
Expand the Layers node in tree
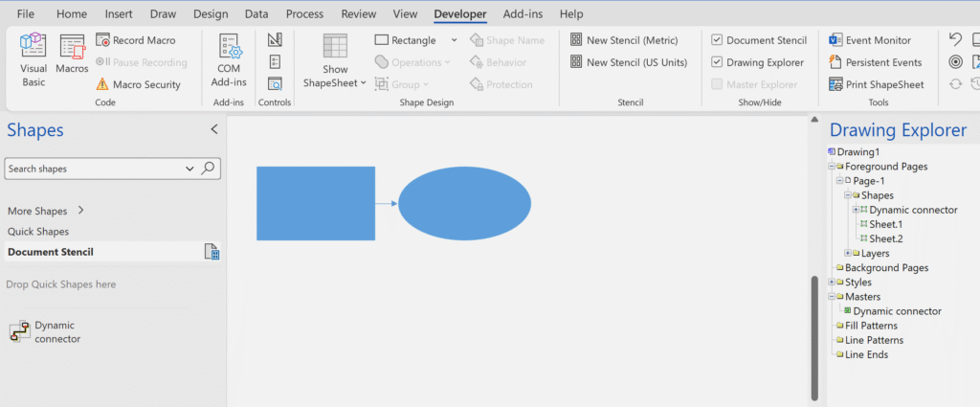tap(849, 253)
